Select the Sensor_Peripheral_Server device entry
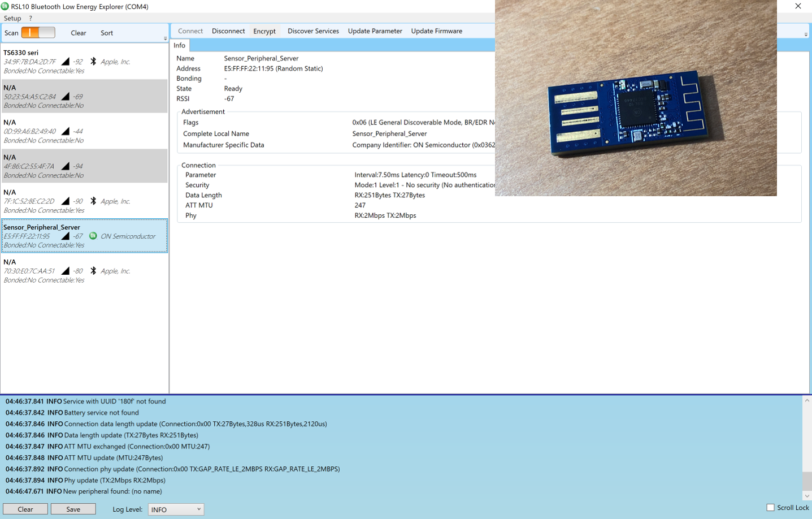This screenshot has height=519, width=812. click(x=84, y=236)
